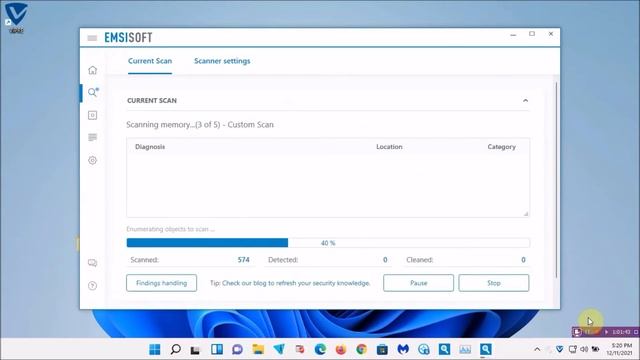The height and width of the screenshot is (360, 640).
Task: Open the Logs sidebar icon
Action: click(x=93, y=137)
